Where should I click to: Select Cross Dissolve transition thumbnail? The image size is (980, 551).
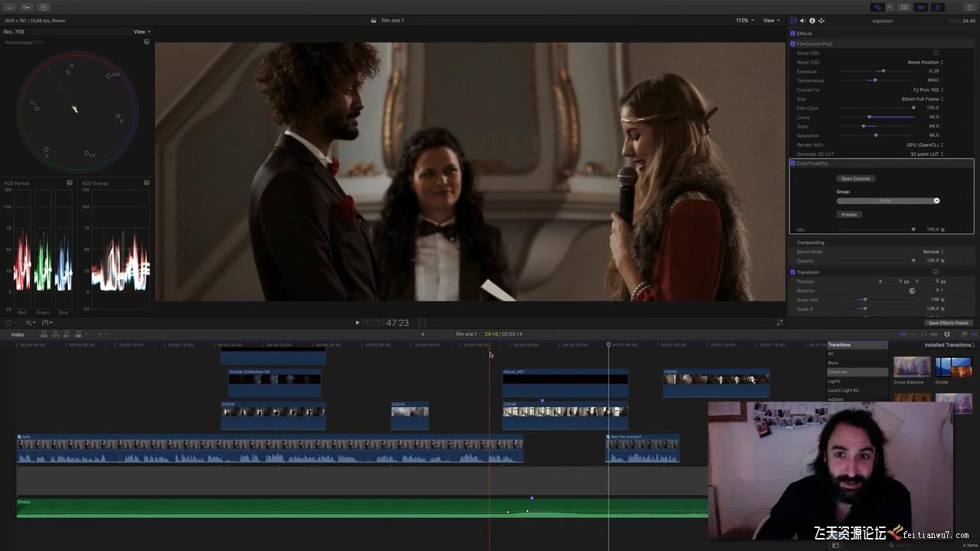tap(912, 367)
